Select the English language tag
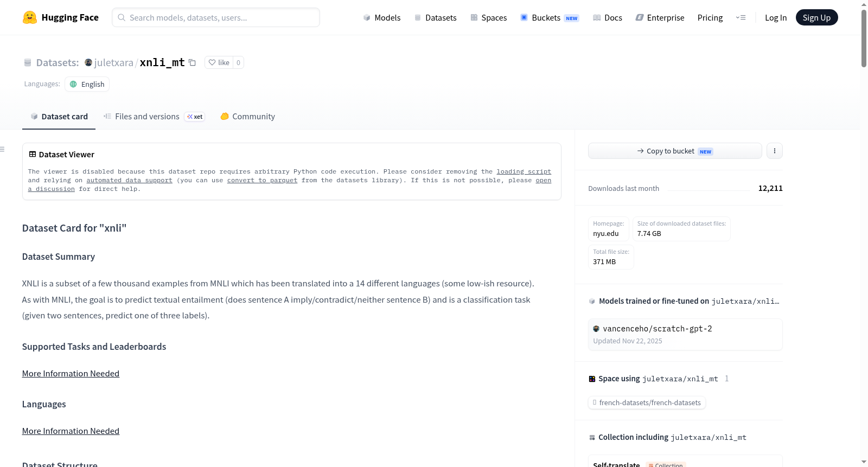Viewport: 868px width, 467px height. click(x=87, y=84)
